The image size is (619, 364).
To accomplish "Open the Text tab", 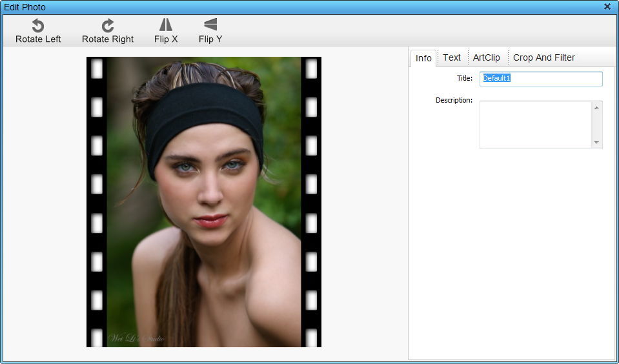I will pos(452,57).
